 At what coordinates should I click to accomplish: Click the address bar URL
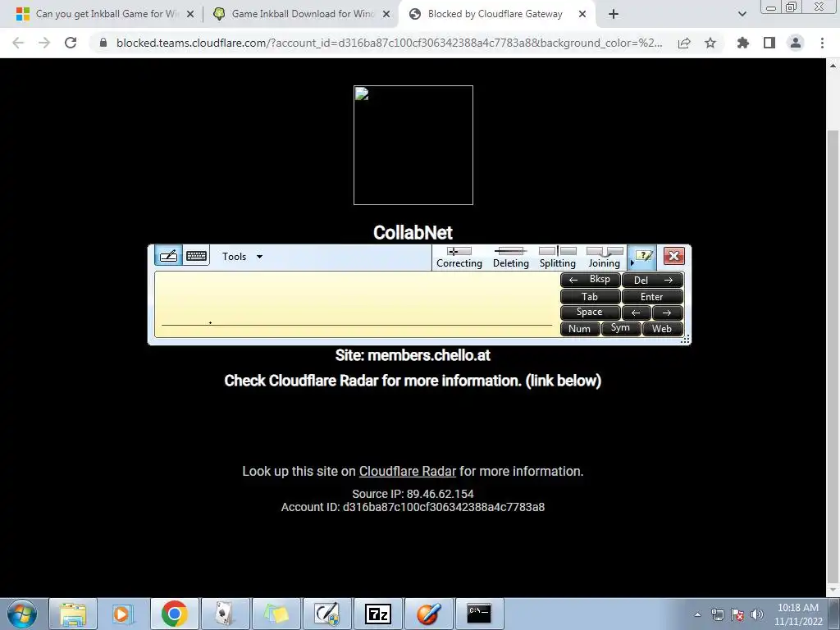[389, 43]
